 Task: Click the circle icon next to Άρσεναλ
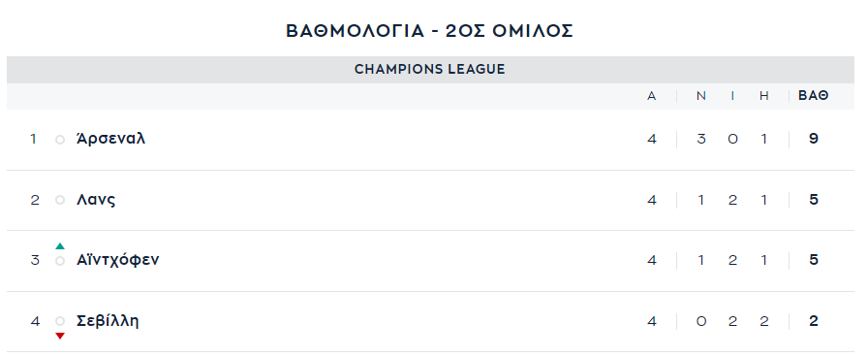[x=60, y=140]
